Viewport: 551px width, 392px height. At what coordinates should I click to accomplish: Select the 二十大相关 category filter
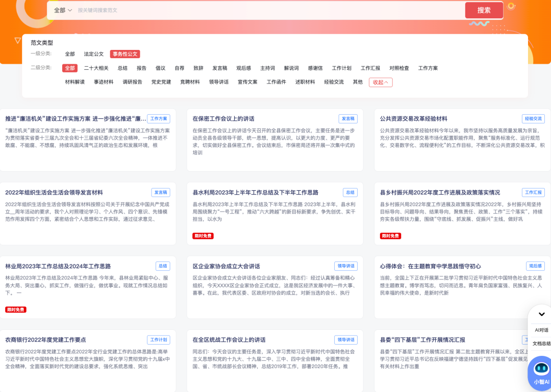95,68
